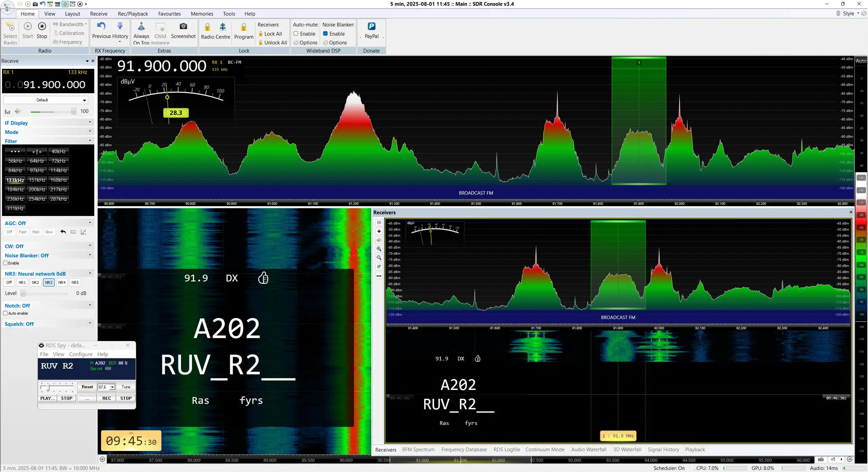The width and height of the screenshot is (868, 472).
Task: Open the Memories ribbon tab
Action: [202, 14]
